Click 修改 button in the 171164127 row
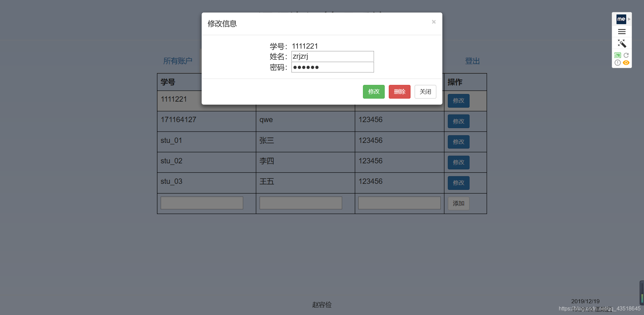Image resolution: width=644 pixels, height=315 pixels. pyautogui.click(x=459, y=121)
